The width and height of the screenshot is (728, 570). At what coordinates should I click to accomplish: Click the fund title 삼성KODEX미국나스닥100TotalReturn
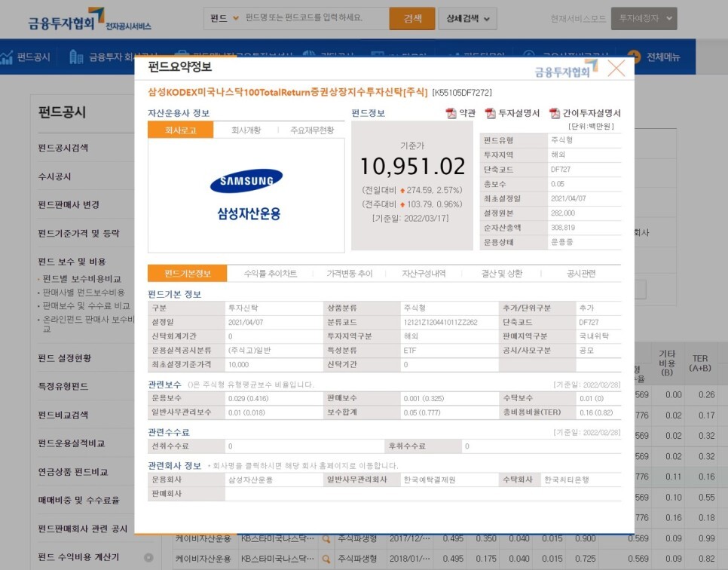point(287,93)
